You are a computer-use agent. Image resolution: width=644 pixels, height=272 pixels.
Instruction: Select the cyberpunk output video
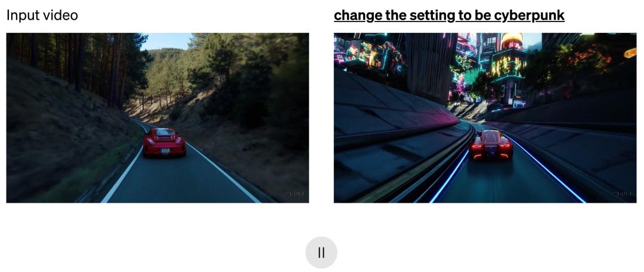click(x=485, y=118)
